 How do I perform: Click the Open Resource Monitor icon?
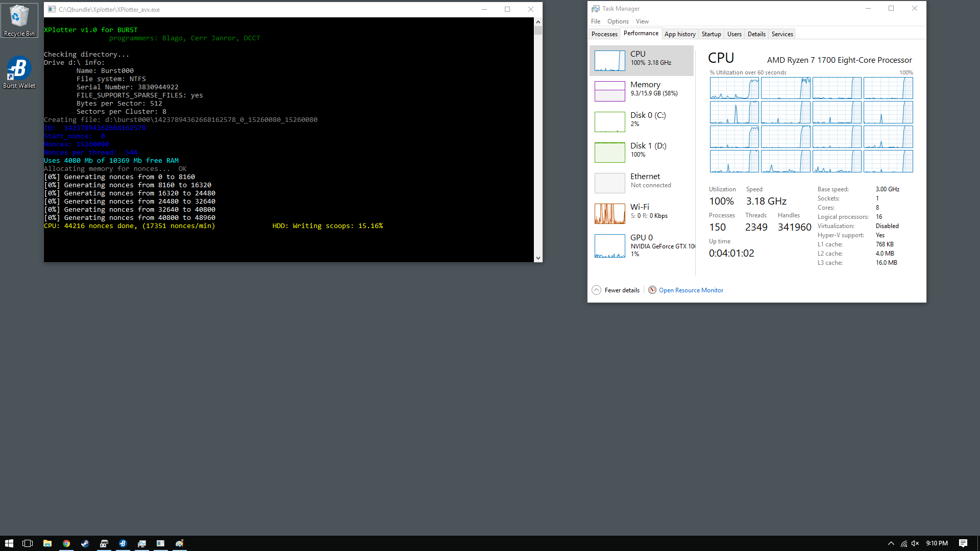(652, 290)
